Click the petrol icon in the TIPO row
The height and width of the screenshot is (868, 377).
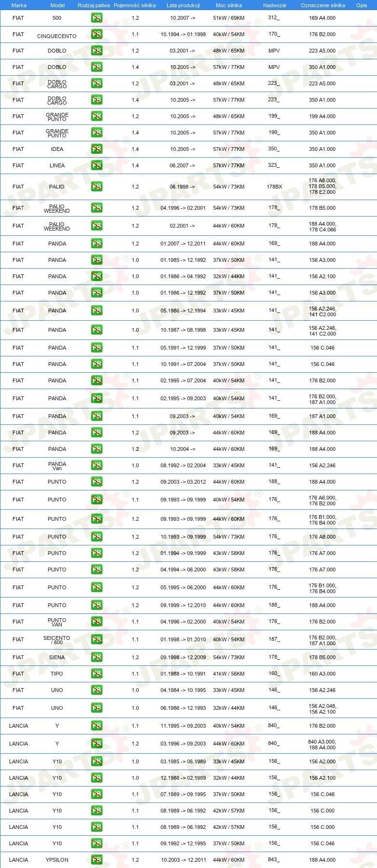pyautogui.click(x=97, y=674)
